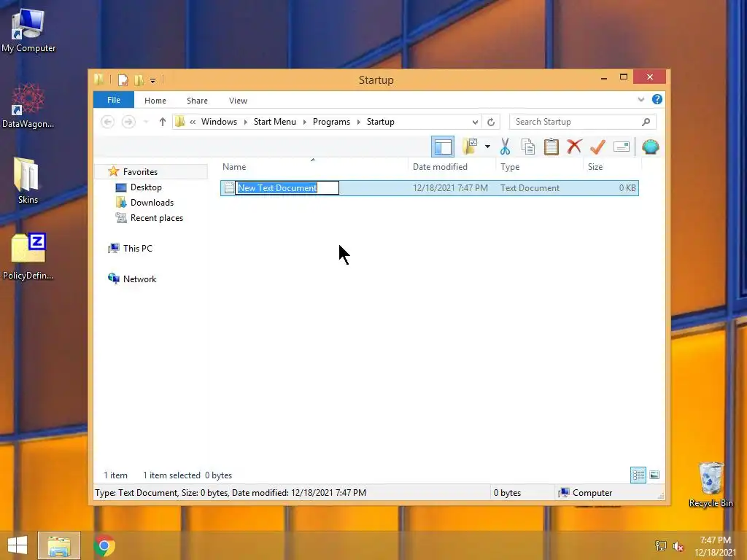Select the DataWagon desktop shortcut
This screenshot has width=747, height=560.
(28, 106)
